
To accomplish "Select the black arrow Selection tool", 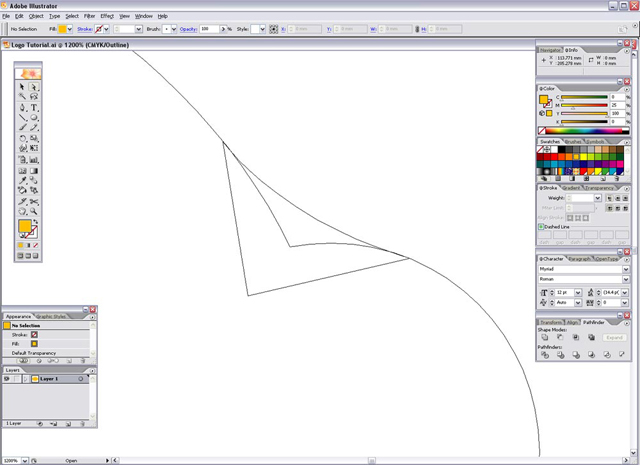I will [22, 87].
